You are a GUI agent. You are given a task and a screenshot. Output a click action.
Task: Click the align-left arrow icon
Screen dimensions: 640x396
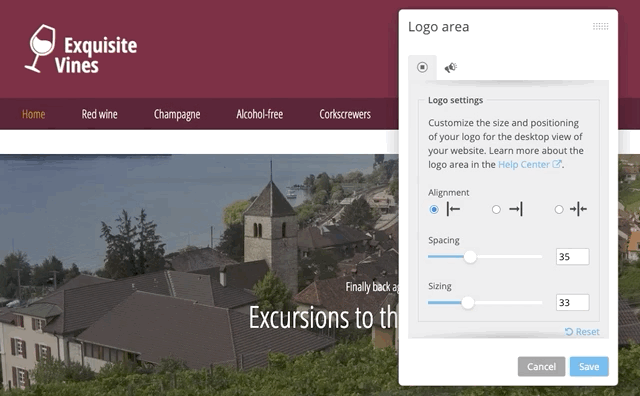tap(453, 209)
